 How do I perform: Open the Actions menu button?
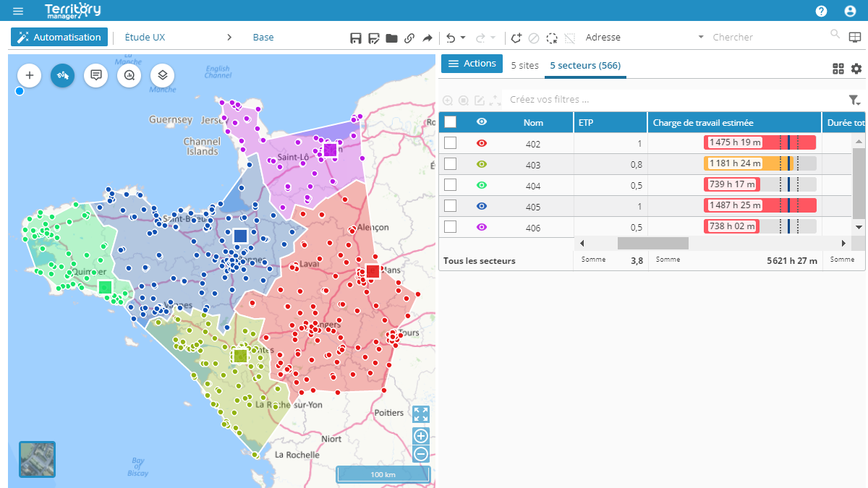click(472, 64)
